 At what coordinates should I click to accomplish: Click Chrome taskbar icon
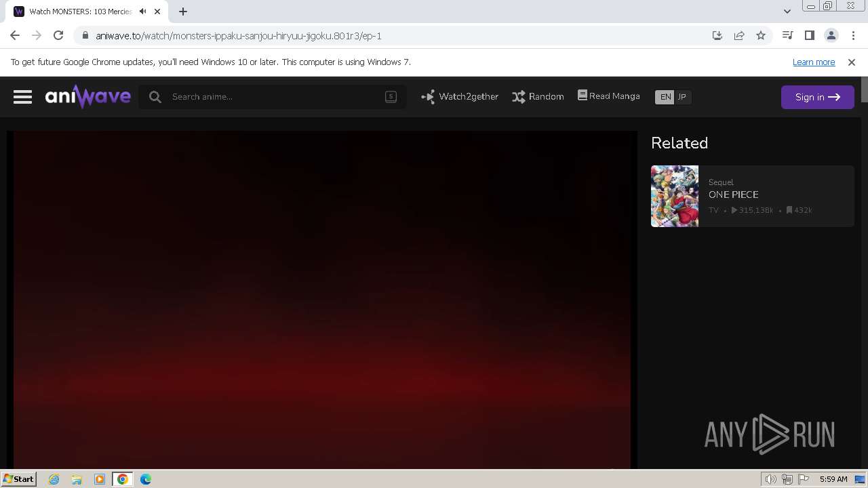123,479
